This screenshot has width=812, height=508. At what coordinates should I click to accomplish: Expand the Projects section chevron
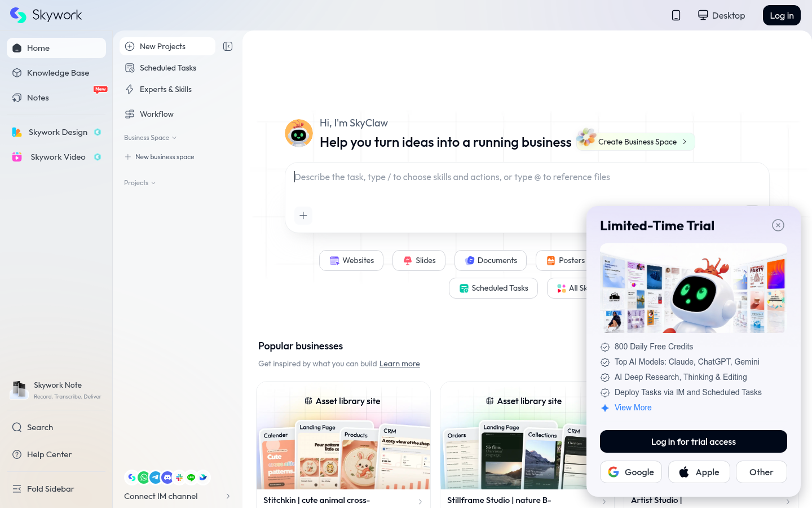[x=153, y=183]
